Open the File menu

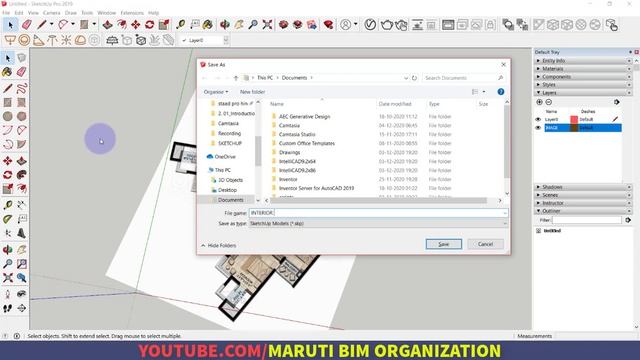(6, 13)
